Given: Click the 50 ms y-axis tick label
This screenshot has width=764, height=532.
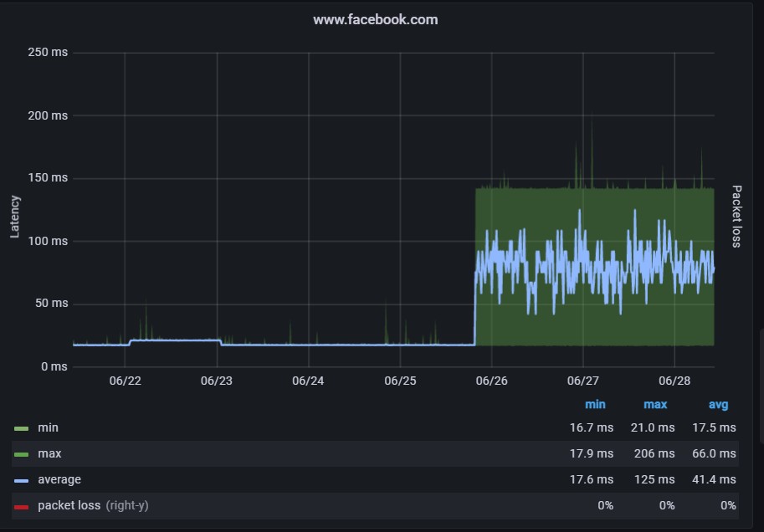Looking at the screenshot, I should 51,303.
